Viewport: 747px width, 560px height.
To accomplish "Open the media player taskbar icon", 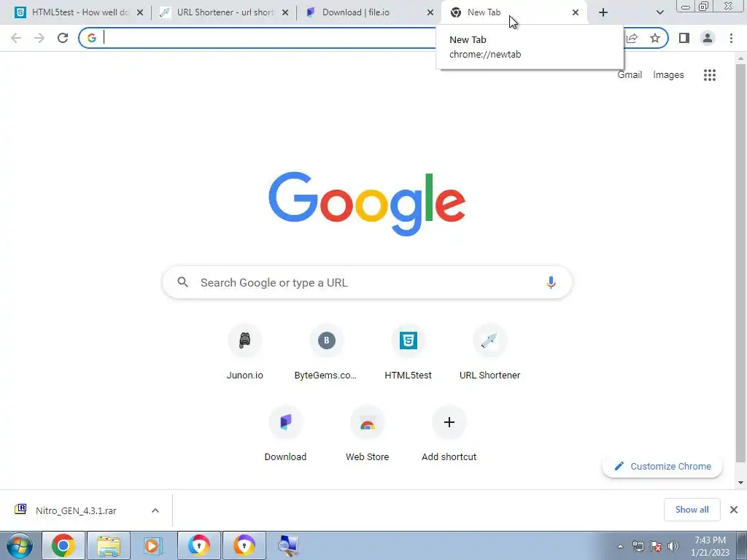I will [152, 545].
